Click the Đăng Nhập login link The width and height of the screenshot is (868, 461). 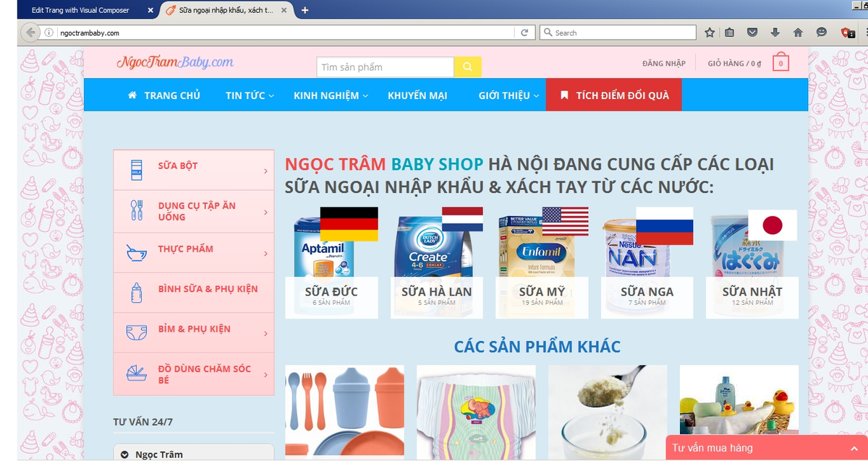tap(663, 64)
